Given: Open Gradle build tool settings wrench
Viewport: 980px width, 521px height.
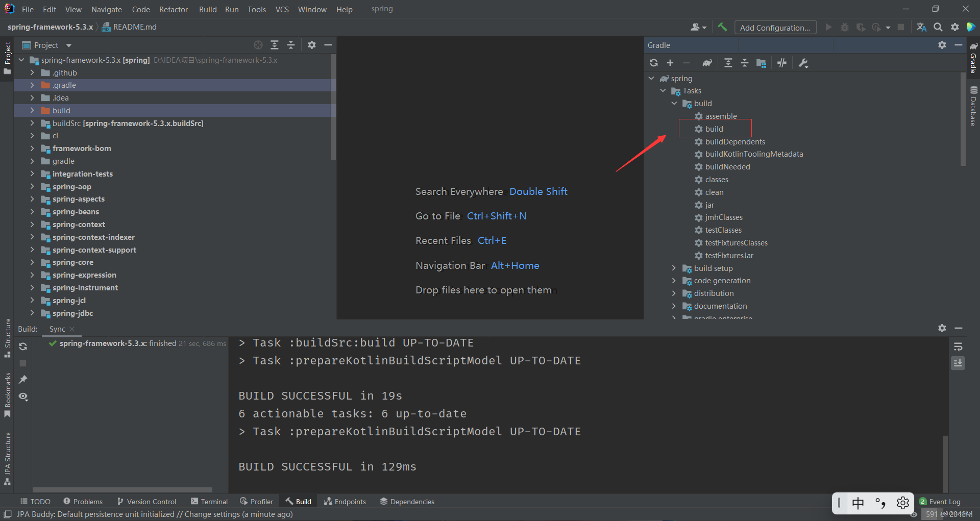Looking at the screenshot, I should (803, 63).
